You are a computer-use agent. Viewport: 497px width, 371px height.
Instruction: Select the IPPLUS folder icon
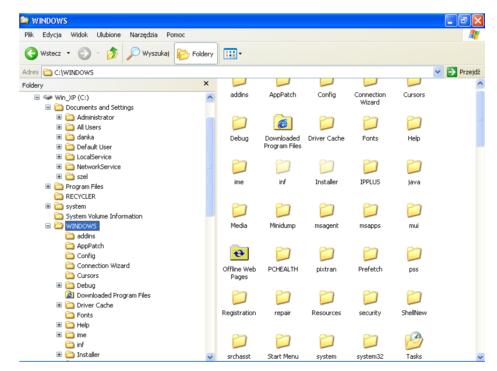(x=370, y=167)
